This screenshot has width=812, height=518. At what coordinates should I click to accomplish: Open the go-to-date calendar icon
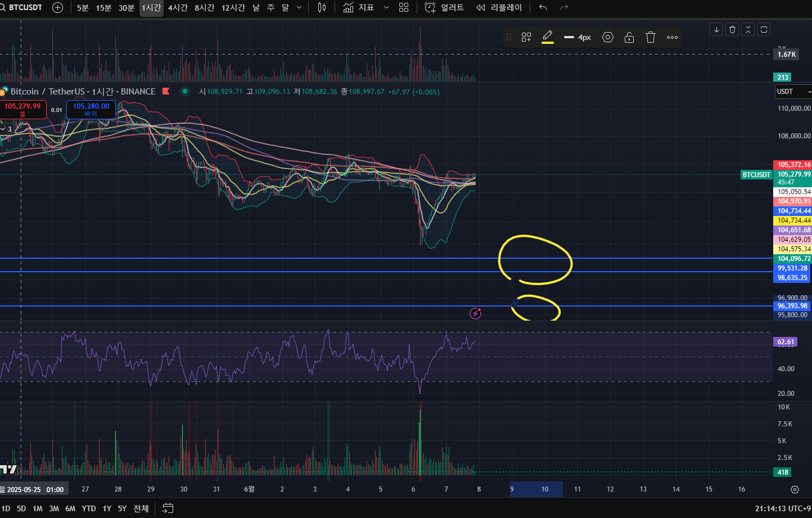point(168,508)
